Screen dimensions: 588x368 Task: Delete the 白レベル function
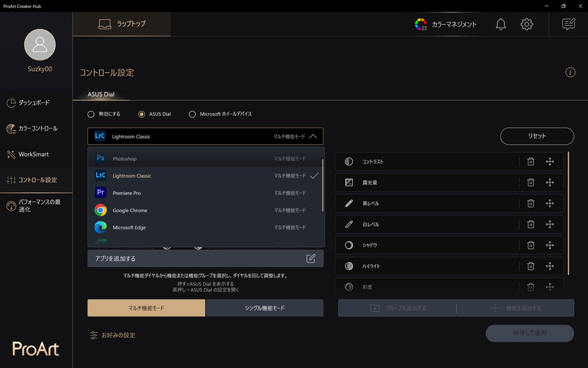[531, 224]
